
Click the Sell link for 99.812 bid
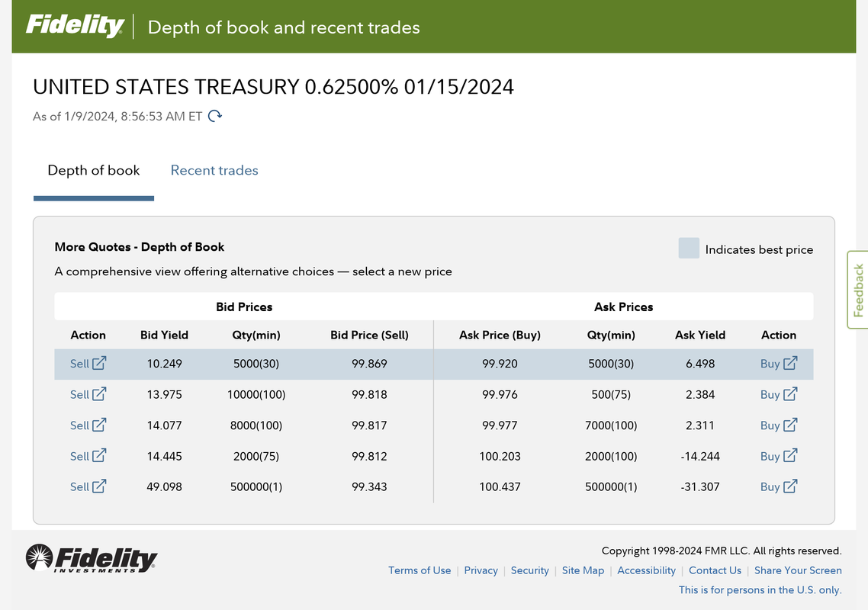point(79,456)
